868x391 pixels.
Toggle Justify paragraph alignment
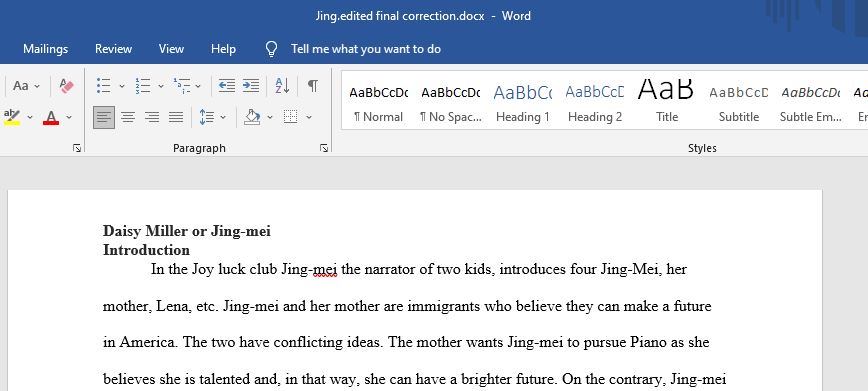click(x=176, y=117)
